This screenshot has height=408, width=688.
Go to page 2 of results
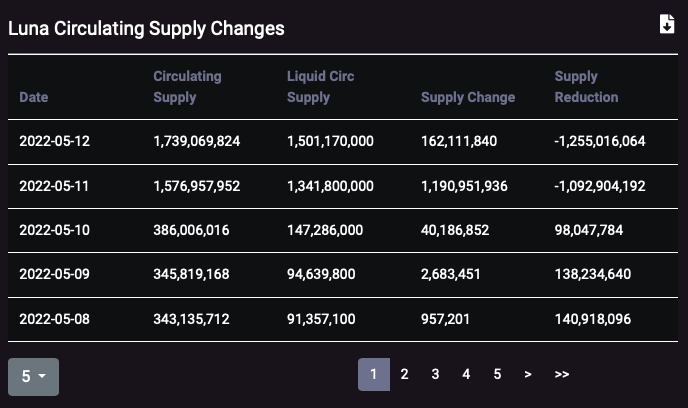coord(405,374)
